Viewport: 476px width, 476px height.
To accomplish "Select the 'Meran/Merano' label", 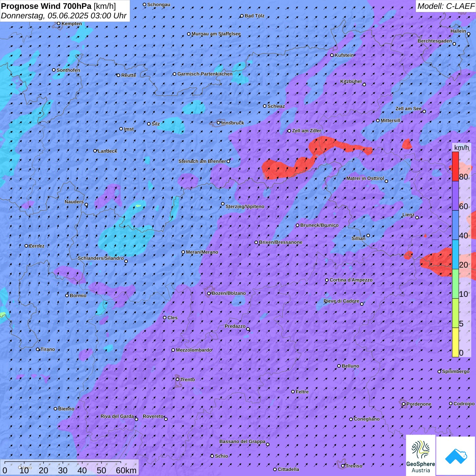I will tap(202, 252).
